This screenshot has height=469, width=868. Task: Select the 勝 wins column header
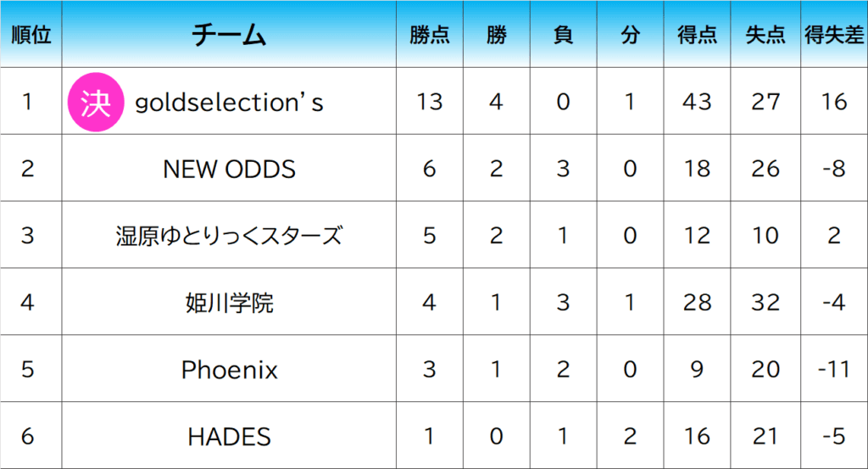pyautogui.click(x=497, y=34)
